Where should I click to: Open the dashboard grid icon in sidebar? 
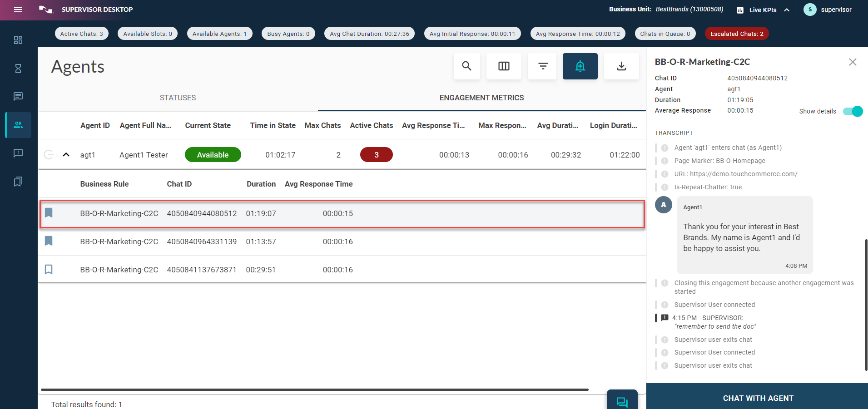pyautogui.click(x=18, y=40)
